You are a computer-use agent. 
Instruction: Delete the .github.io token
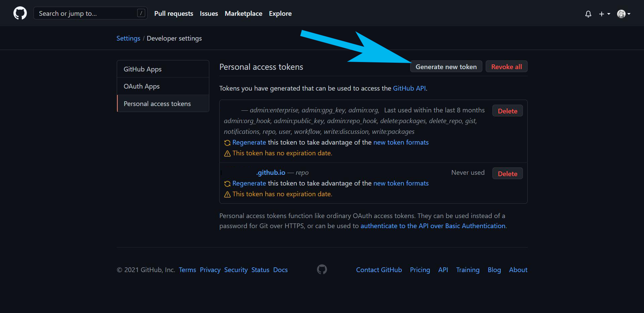507,173
